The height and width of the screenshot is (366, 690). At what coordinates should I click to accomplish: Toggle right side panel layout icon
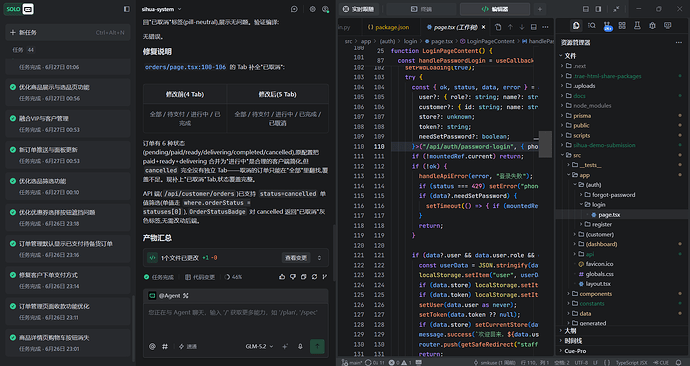(x=598, y=9)
